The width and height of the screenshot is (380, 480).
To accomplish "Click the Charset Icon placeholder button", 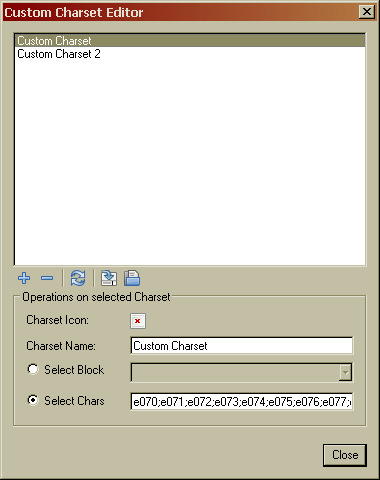I will (x=138, y=321).
